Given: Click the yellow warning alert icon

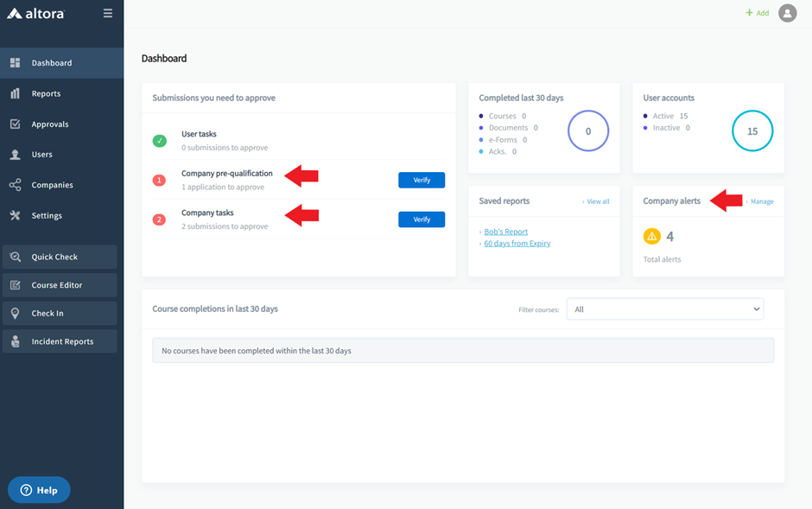Looking at the screenshot, I should [x=651, y=236].
